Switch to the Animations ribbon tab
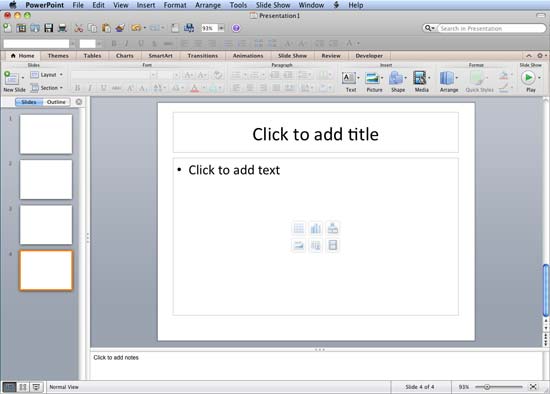 (x=248, y=55)
